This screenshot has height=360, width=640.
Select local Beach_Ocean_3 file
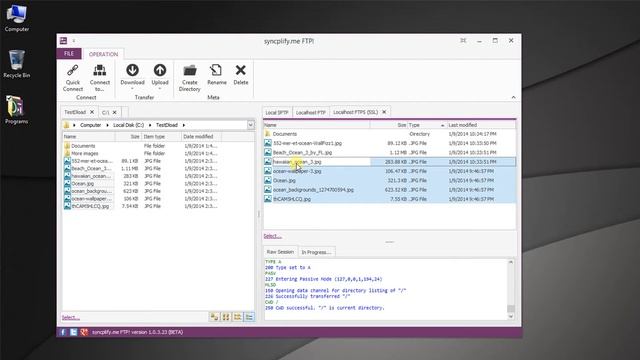pyautogui.click(x=91, y=169)
